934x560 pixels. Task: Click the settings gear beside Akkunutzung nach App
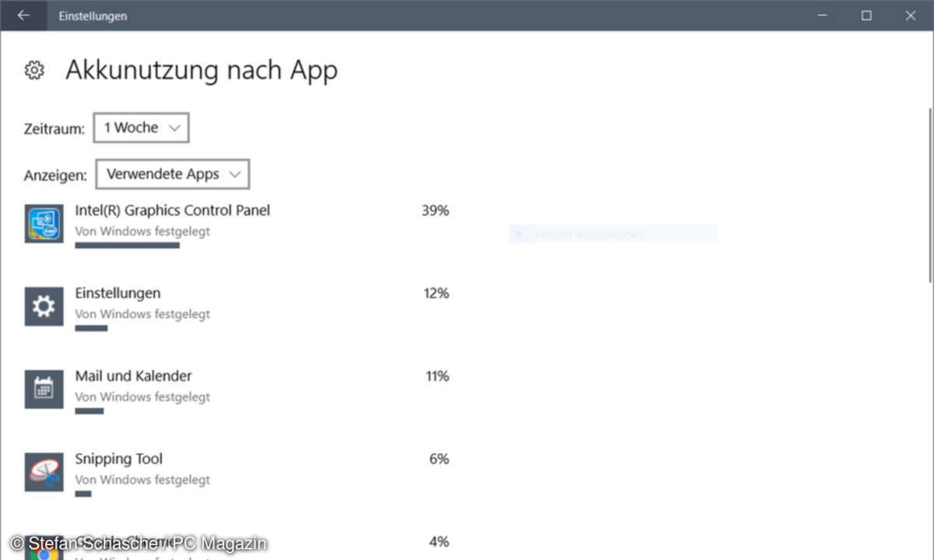(x=33, y=70)
